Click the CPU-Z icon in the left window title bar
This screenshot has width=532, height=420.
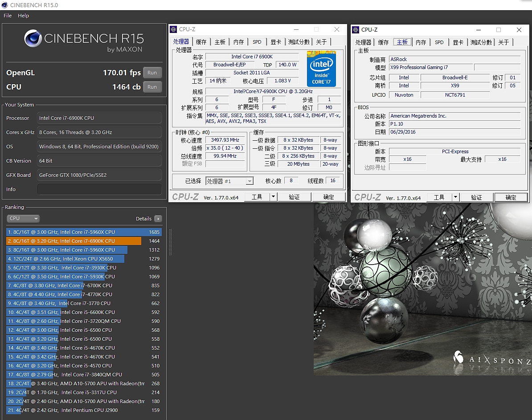(174, 29)
